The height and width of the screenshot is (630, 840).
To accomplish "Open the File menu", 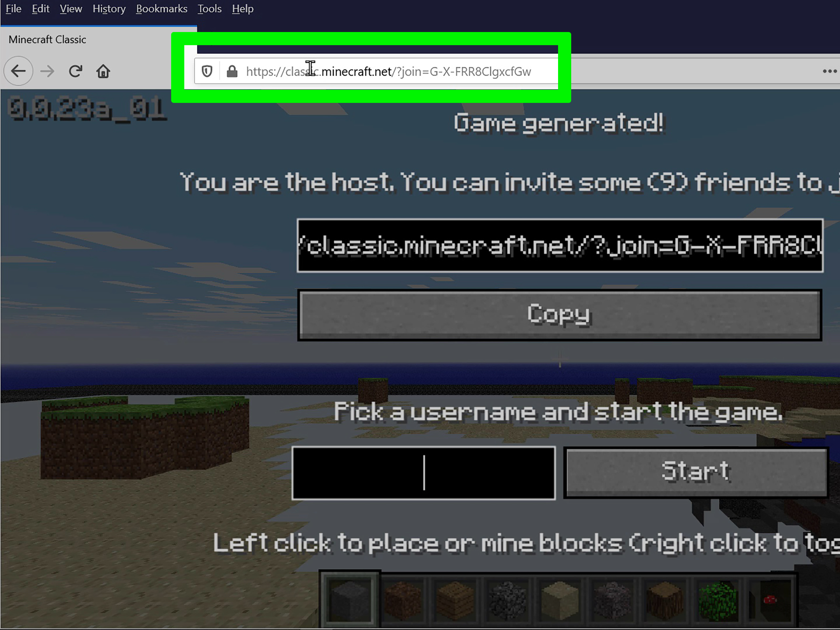I will (x=13, y=9).
